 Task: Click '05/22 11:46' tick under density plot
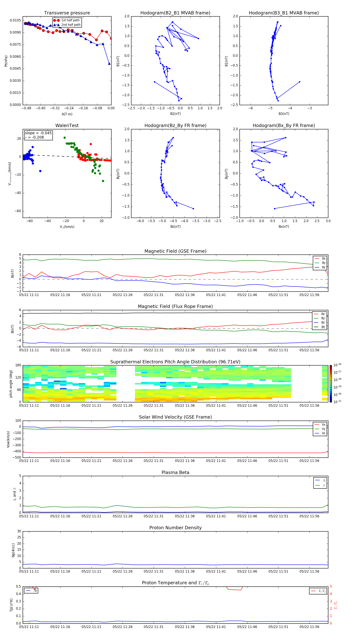[x=247, y=571]
